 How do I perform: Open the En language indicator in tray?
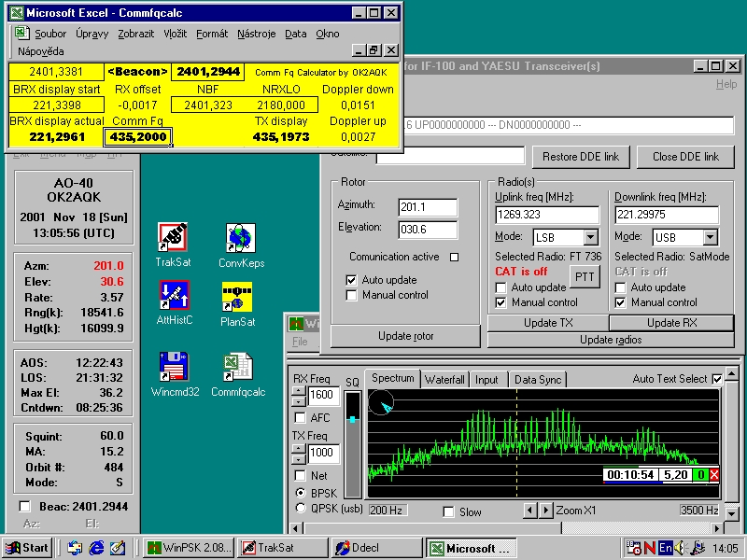click(665, 548)
